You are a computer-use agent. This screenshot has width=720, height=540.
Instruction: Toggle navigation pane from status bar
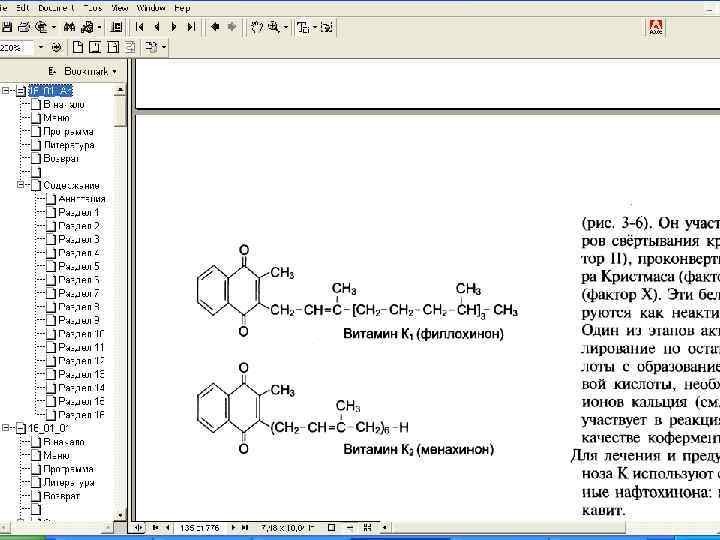138,528
